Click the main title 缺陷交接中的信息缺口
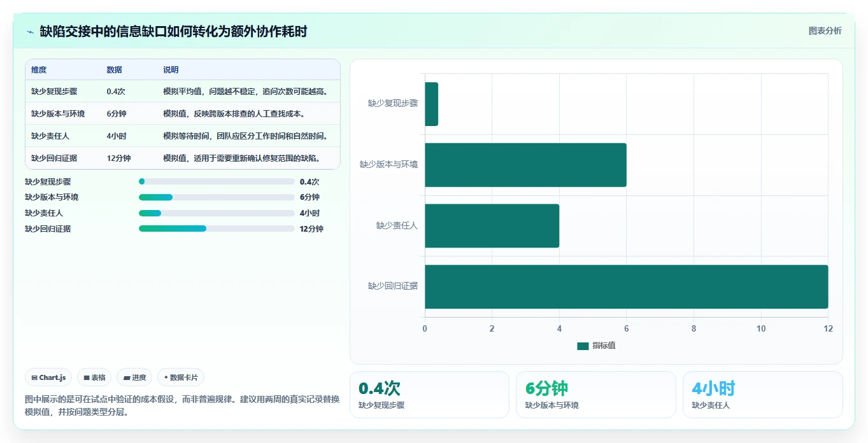 (173, 31)
